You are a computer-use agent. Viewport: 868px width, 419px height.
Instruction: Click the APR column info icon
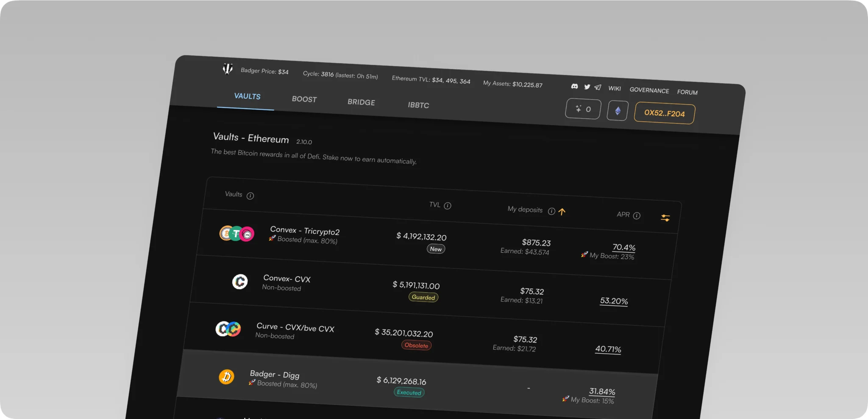[x=637, y=215]
